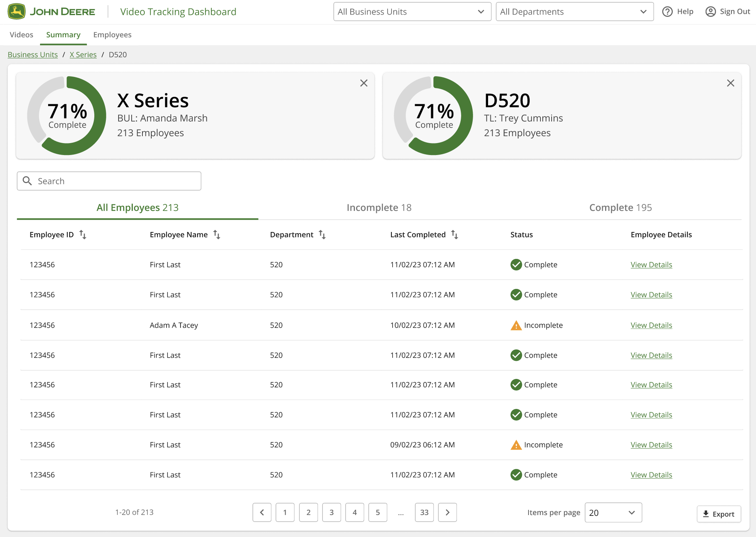
Task: Open the Items per page dropdown
Action: click(613, 512)
